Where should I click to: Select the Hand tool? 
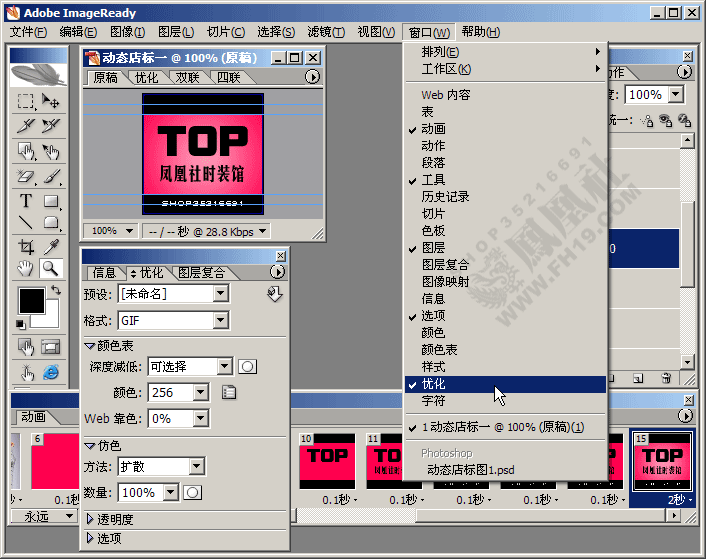pyautogui.click(x=26, y=269)
